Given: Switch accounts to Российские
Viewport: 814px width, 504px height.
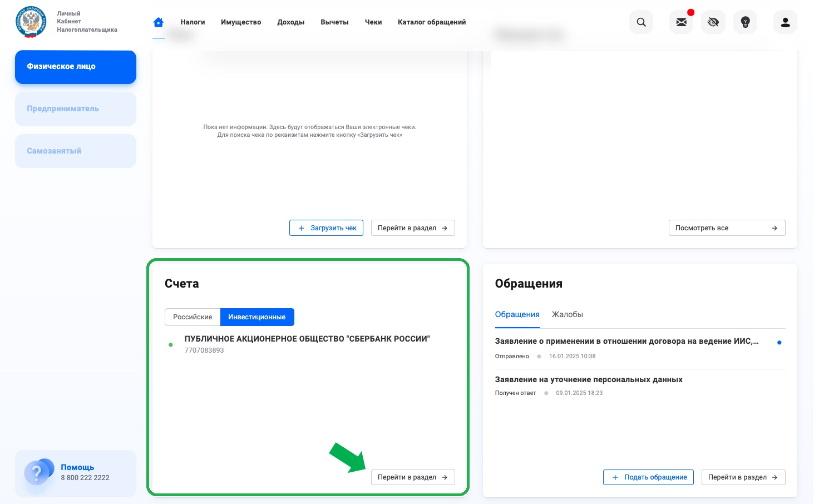Looking at the screenshot, I should click(193, 317).
